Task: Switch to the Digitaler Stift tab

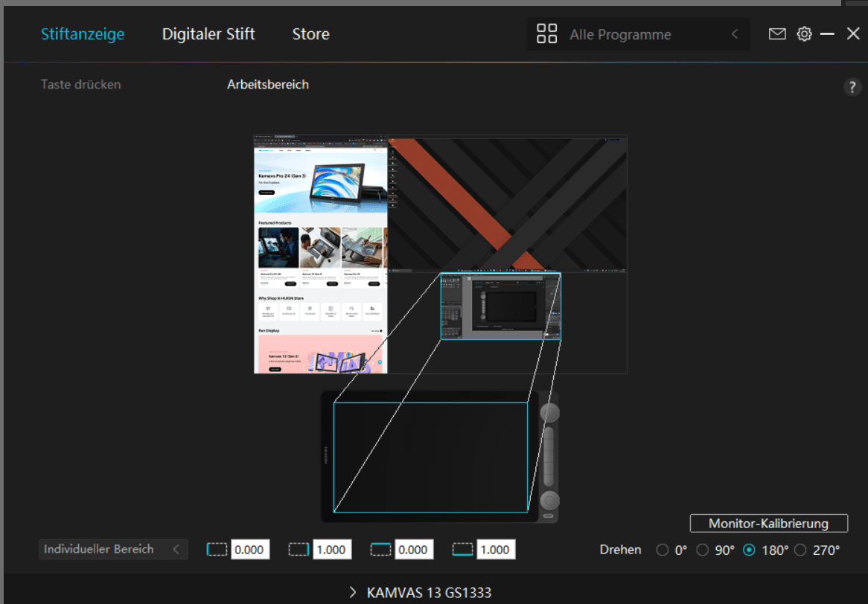Action: coord(208,33)
